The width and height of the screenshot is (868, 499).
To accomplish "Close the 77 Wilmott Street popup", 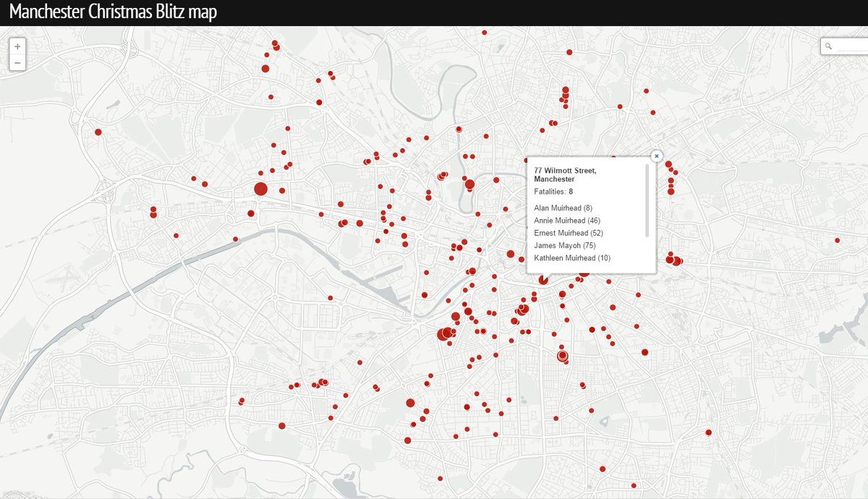I will 657,155.
